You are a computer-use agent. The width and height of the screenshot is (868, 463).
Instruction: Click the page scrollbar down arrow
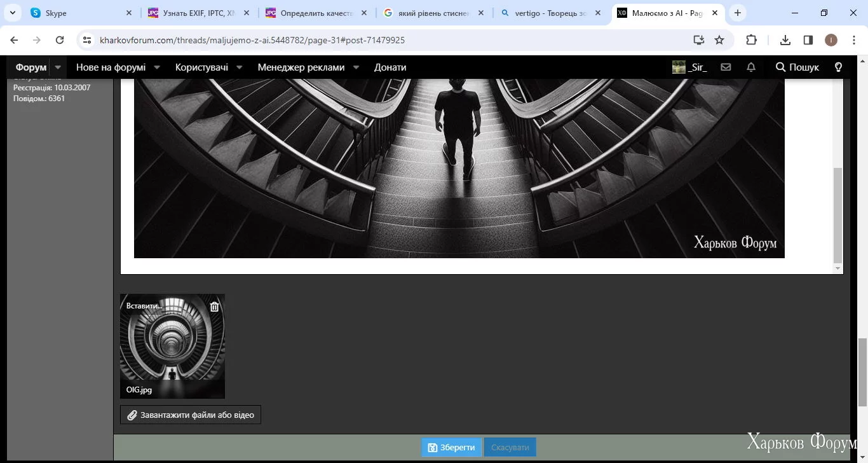pos(862,458)
